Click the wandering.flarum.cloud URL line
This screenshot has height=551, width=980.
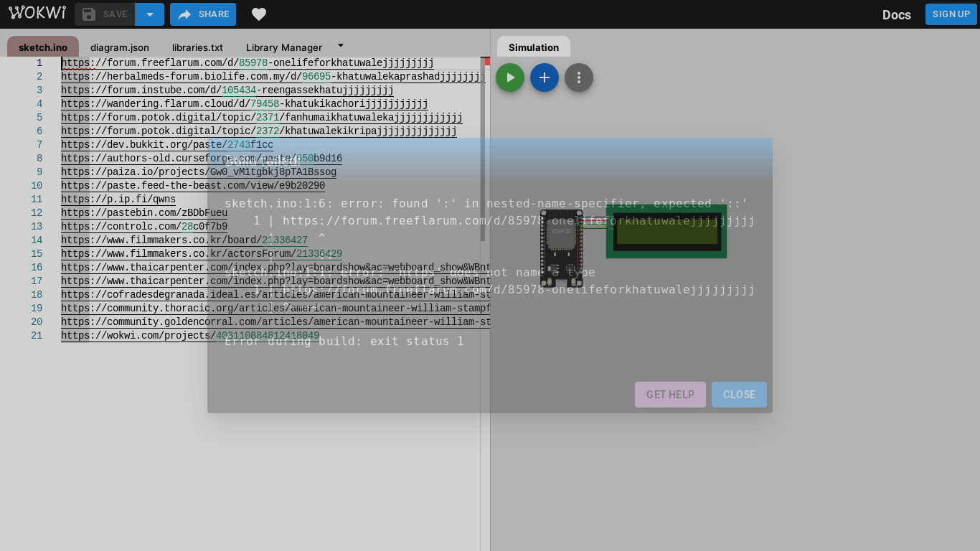pos(245,104)
